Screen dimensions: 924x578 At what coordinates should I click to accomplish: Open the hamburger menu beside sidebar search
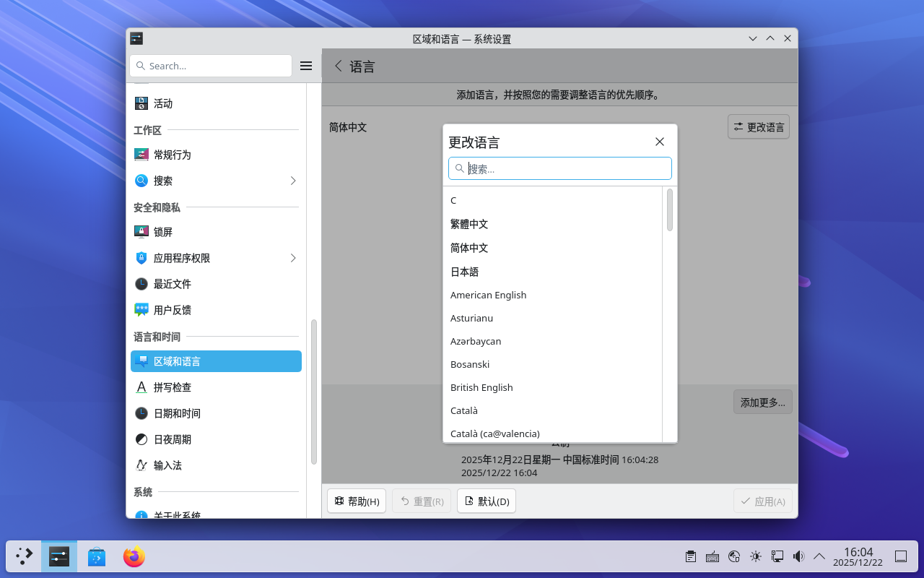(x=306, y=66)
